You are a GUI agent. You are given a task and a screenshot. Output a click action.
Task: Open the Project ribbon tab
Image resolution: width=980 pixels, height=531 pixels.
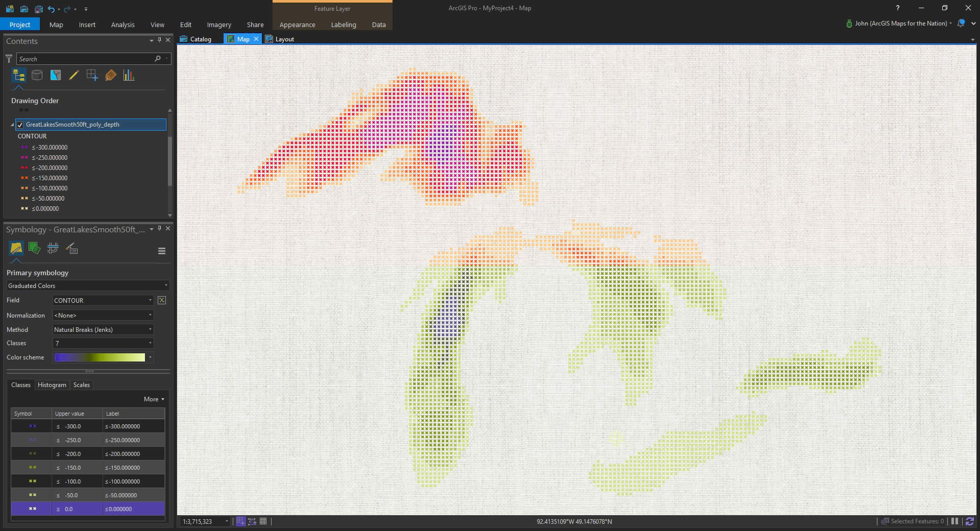[x=20, y=25]
